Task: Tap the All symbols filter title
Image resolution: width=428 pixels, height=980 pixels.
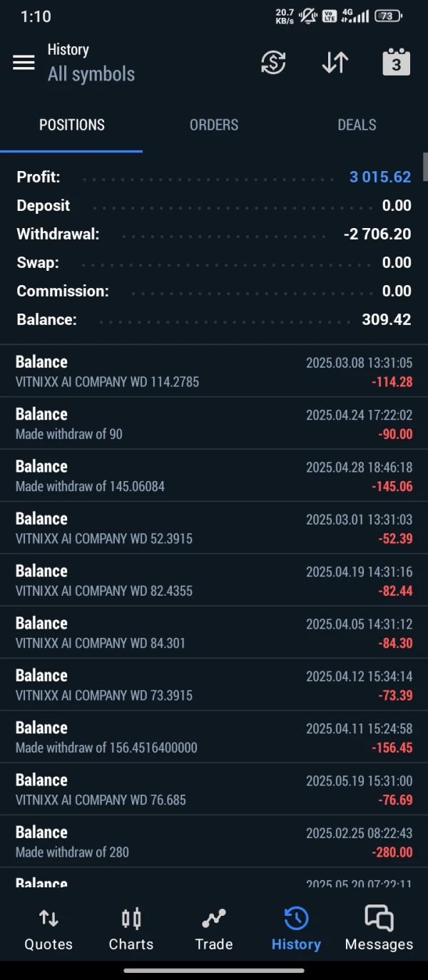Action: click(x=91, y=74)
